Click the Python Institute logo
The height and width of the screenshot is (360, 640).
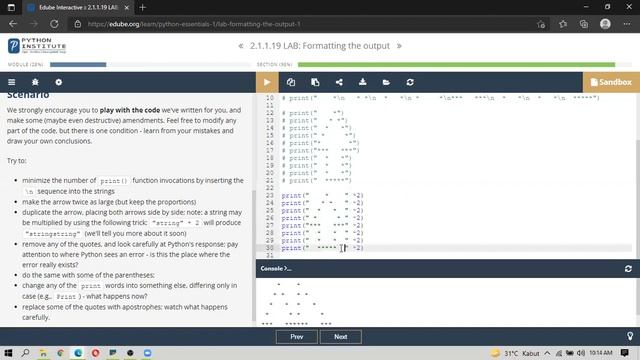pos(37,46)
